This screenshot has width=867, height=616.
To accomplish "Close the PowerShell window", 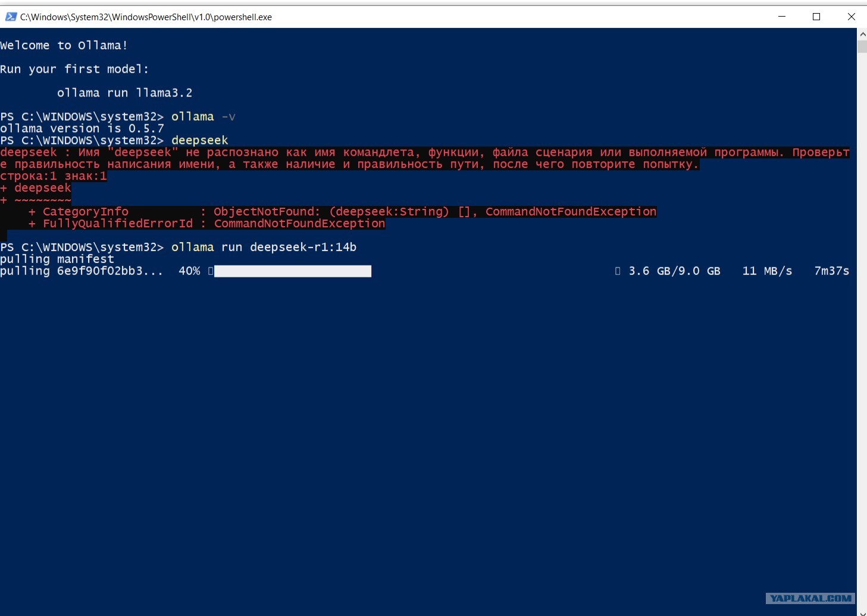I will 851,17.
